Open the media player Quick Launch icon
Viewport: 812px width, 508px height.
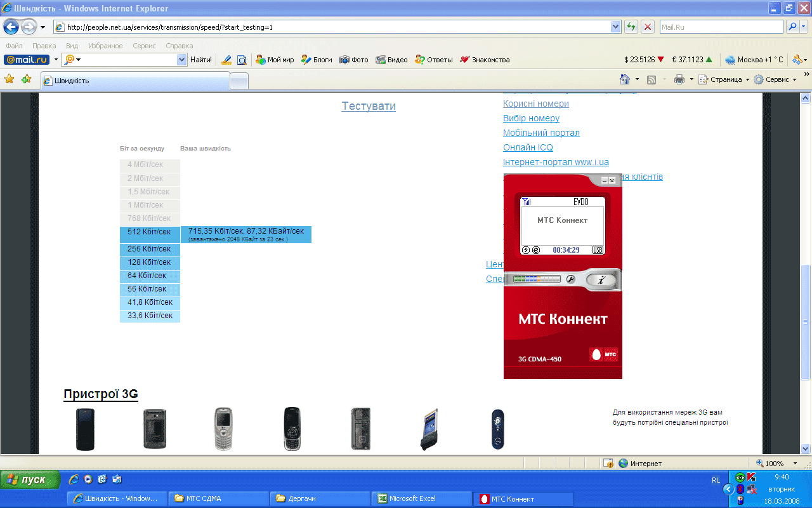coord(88,479)
